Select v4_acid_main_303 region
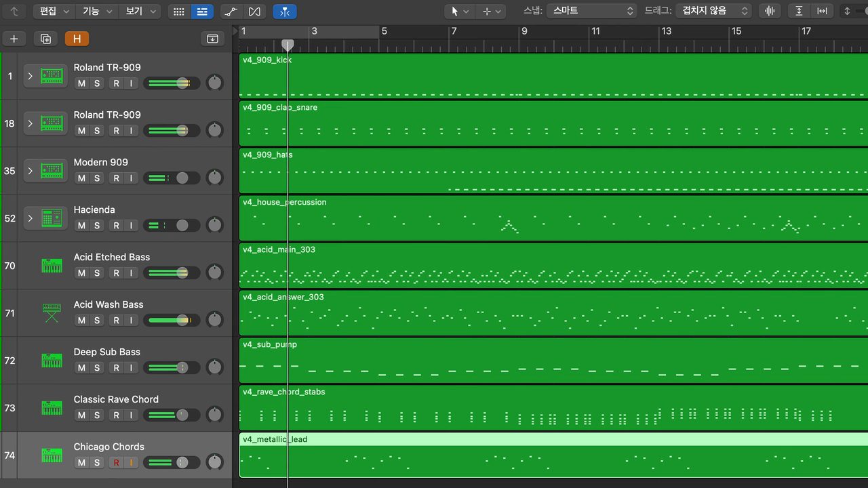The height and width of the screenshot is (488, 868). coord(553,266)
